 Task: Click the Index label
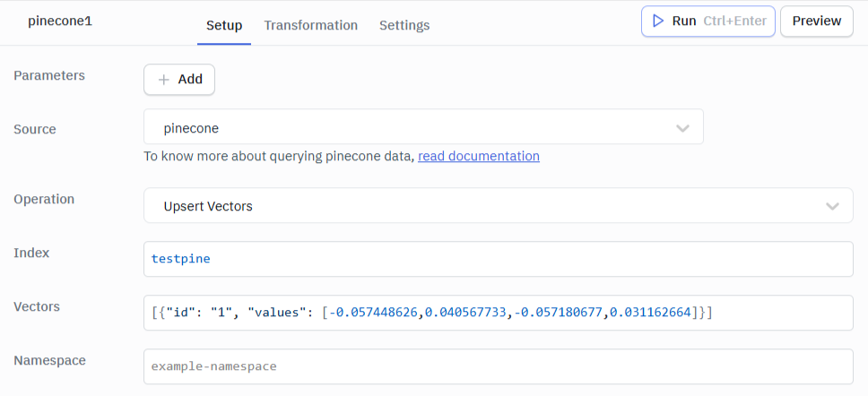[x=31, y=253]
